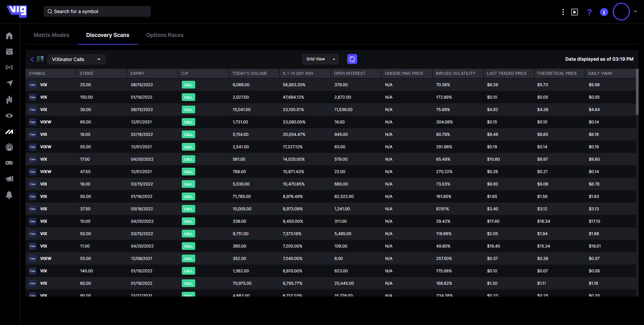Open the candlestick chart sidebar icon
Image resolution: width=644 pixels, height=325 pixels.
[x=9, y=99]
